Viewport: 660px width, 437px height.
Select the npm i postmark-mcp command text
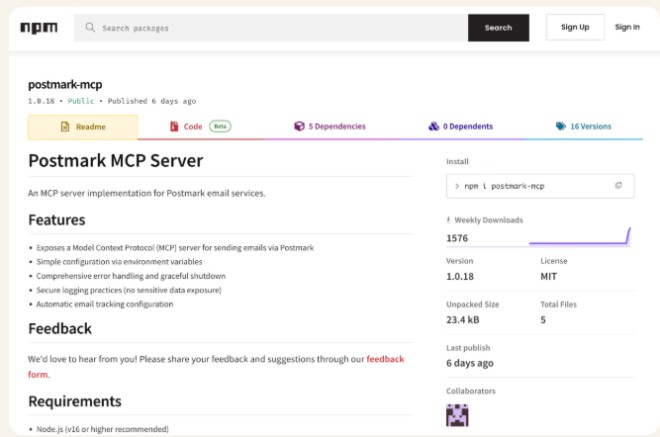[504, 186]
